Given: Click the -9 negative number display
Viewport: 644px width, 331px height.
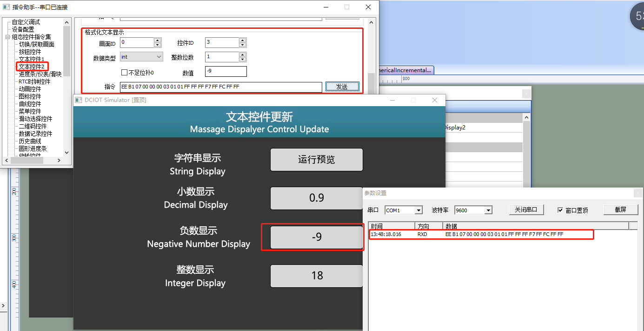Looking at the screenshot, I should tap(317, 237).
